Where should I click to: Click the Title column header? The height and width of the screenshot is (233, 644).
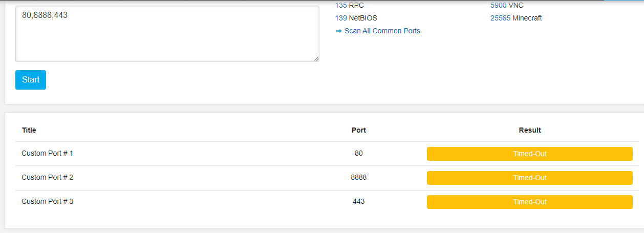(x=29, y=130)
